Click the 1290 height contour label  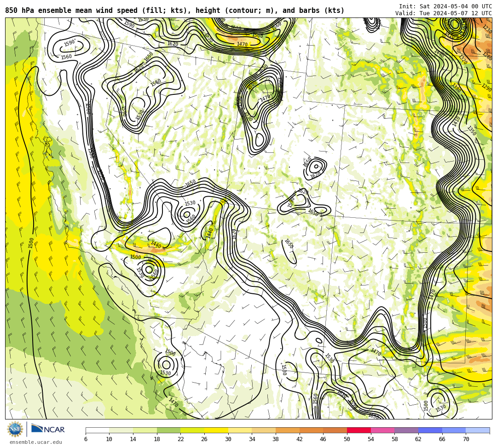coord(486,87)
